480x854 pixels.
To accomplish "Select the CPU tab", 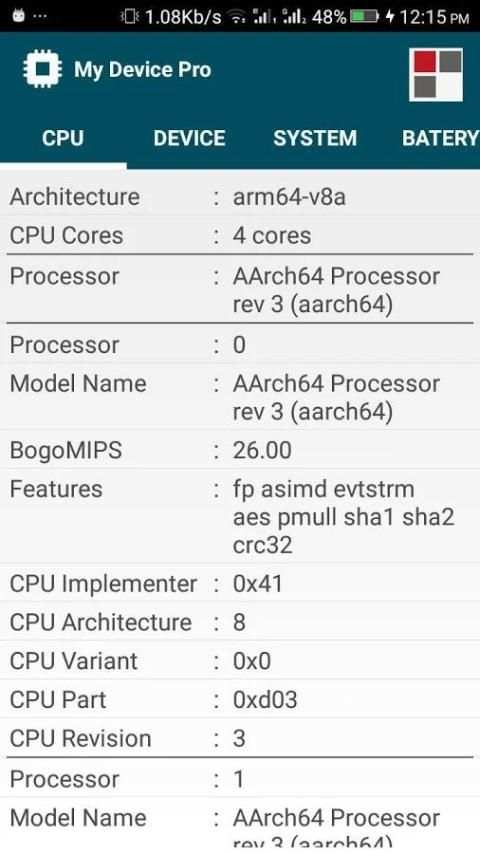I will coord(63,138).
